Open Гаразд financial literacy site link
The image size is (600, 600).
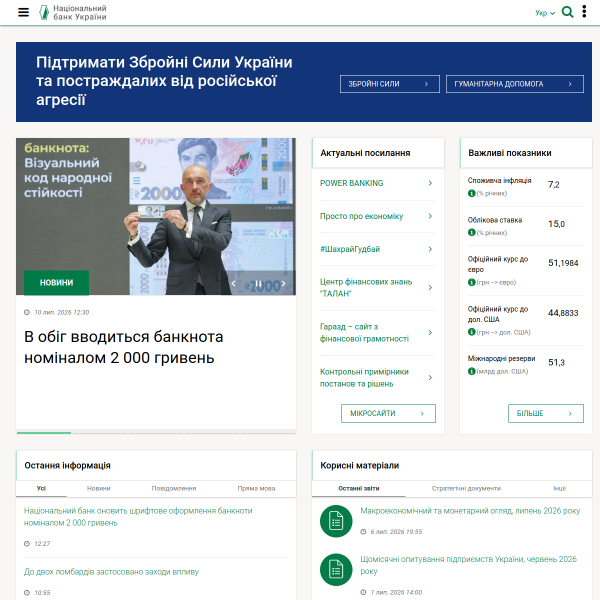pyautogui.click(x=364, y=333)
